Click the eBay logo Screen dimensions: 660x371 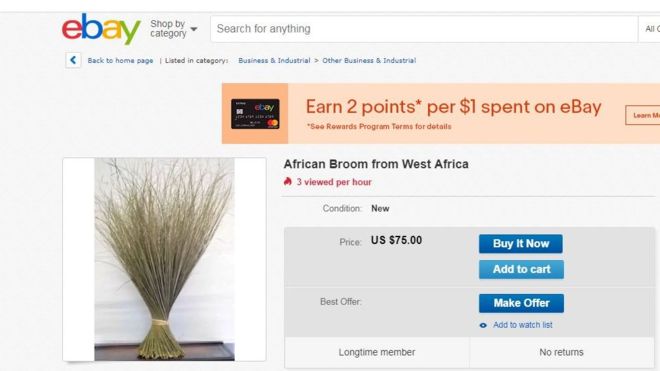pyautogui.click(x=101, y=29)
